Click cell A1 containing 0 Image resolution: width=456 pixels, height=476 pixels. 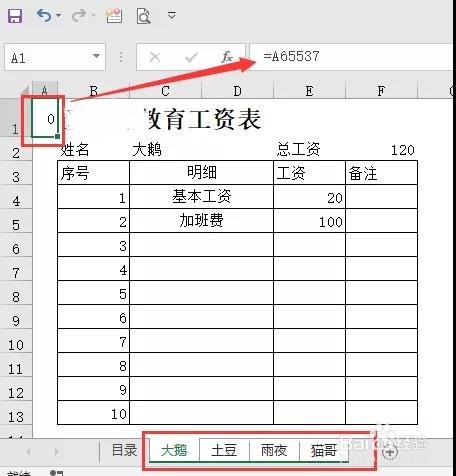(45, 118)
